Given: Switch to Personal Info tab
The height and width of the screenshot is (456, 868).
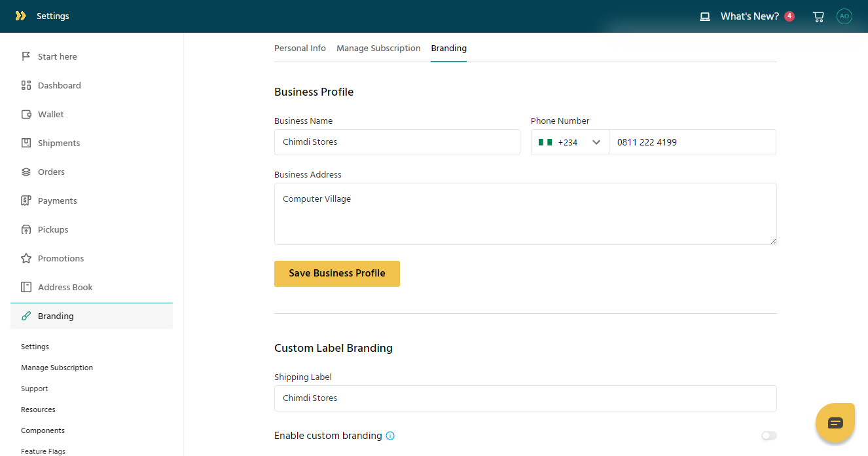Looking at the screenshot, I should 300,48.
